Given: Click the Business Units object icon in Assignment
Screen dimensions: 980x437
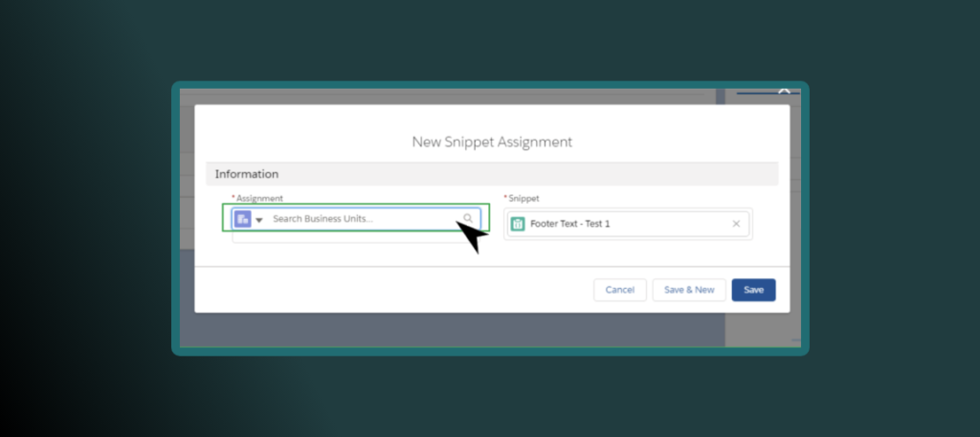Looking at the screenshot, I should [243, 219].
